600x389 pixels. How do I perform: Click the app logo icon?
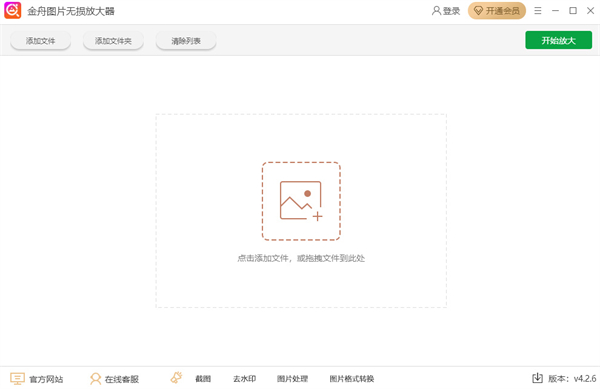click(x=13, y=10)
